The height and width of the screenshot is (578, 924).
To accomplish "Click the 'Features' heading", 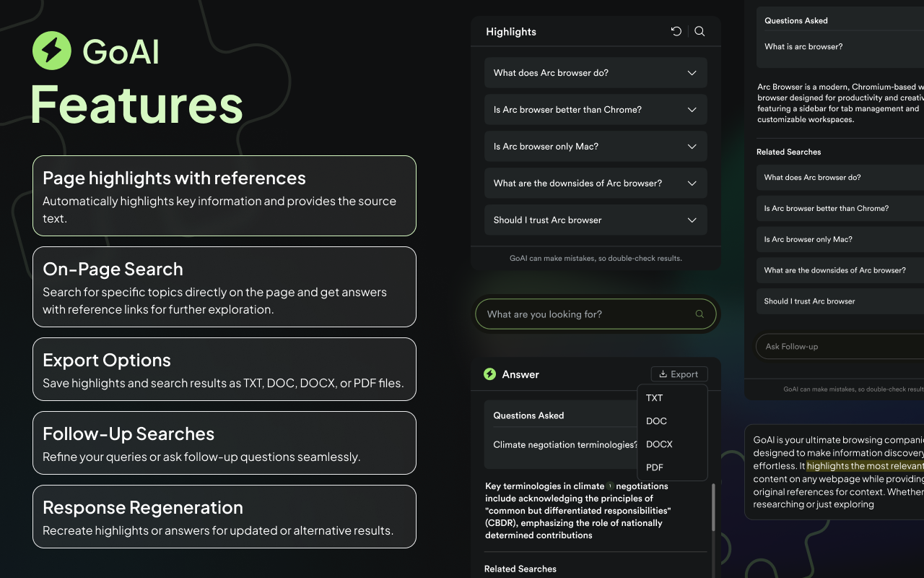I will point(136,105).
